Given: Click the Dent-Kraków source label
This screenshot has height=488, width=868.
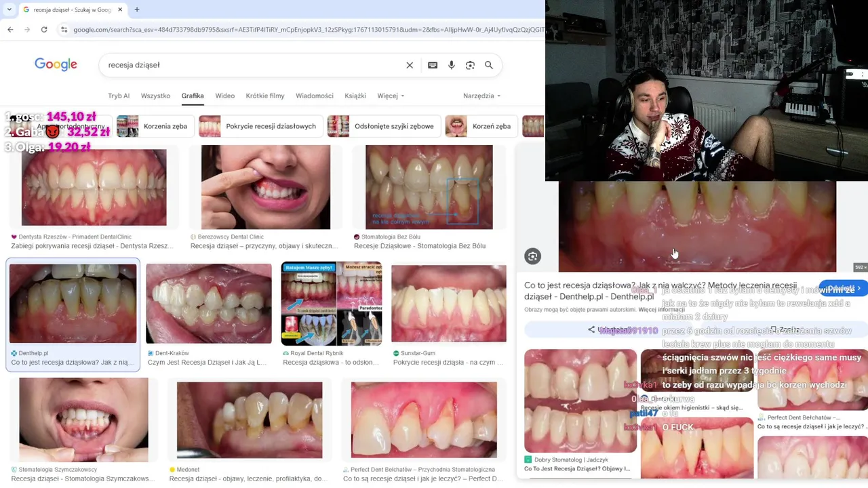Looking at the screenshot, I should [172, 353].
